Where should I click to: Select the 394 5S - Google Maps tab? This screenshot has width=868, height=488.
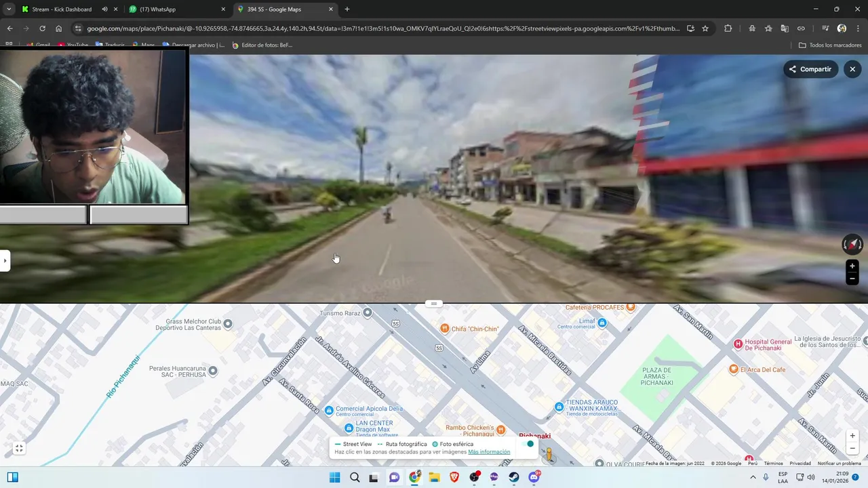[285, 9]
